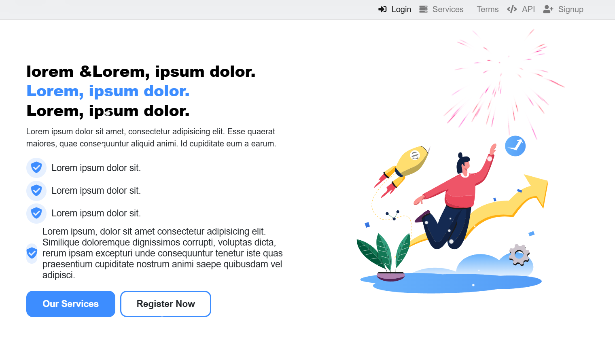Click the Register Now button

pyautogui.click(x=166, y=304)
